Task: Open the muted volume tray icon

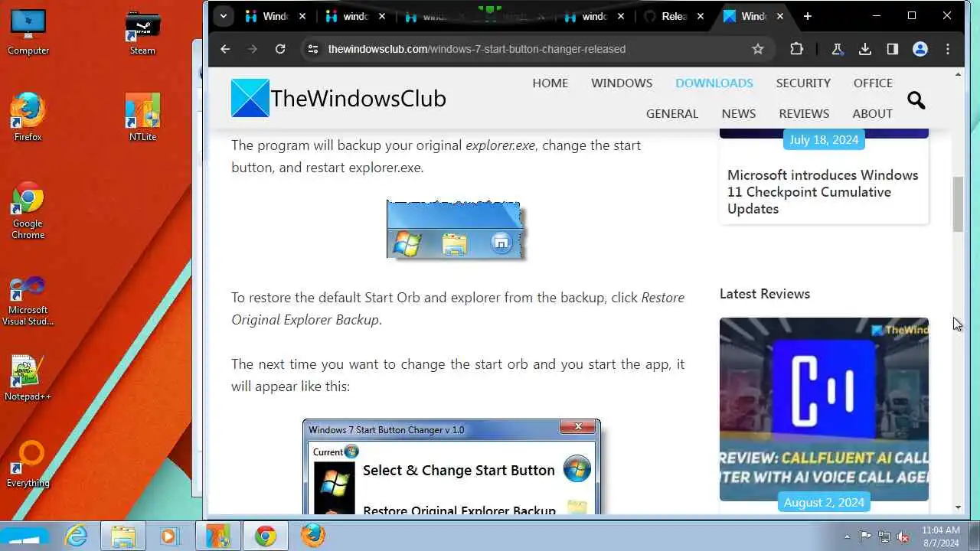Action: (903, 536)
